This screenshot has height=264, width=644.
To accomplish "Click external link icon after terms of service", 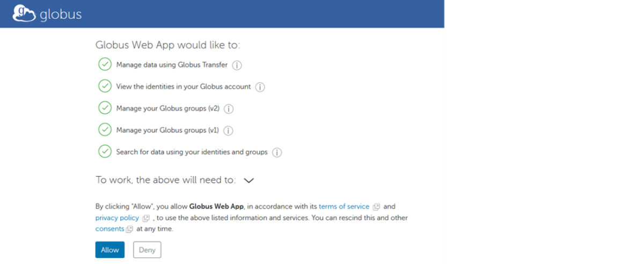I will pos(377,207).
